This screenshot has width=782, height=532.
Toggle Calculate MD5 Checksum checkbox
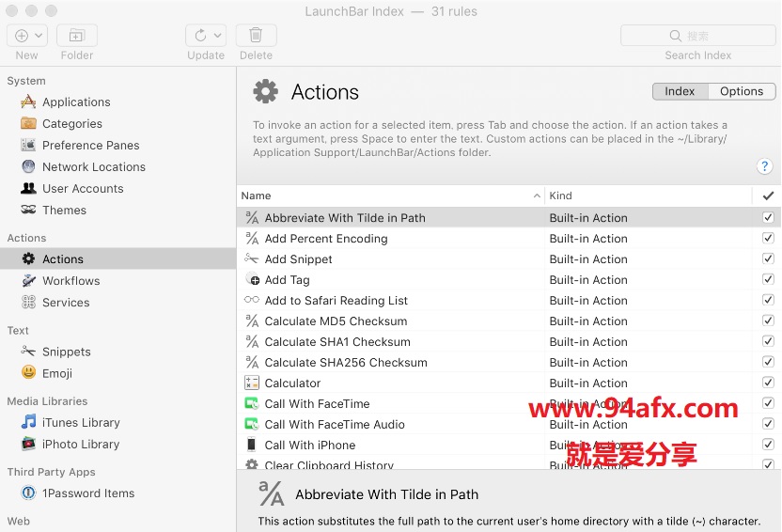coord(768,321)
